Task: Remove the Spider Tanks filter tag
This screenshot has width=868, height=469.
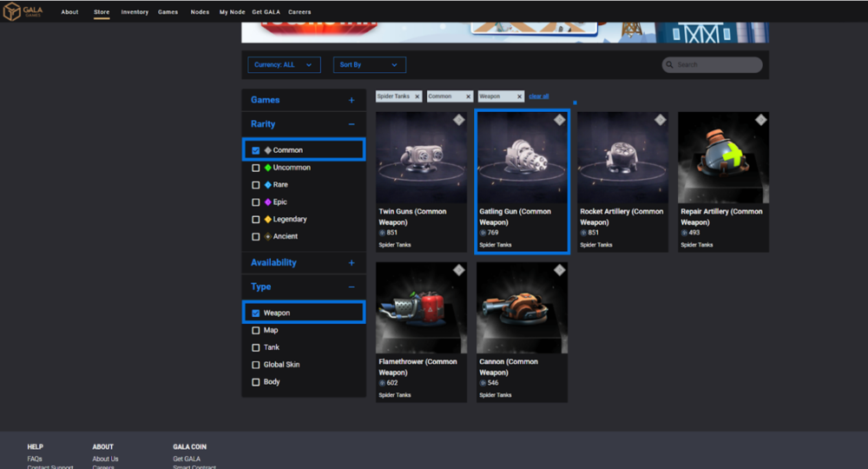Action: click(x=418, y=96)
